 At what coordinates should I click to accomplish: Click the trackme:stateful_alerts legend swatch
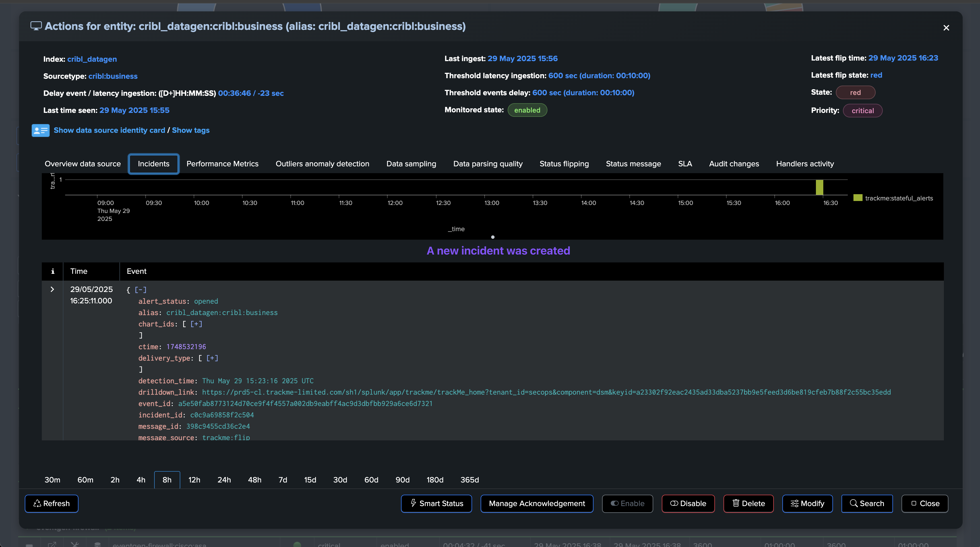857,198
